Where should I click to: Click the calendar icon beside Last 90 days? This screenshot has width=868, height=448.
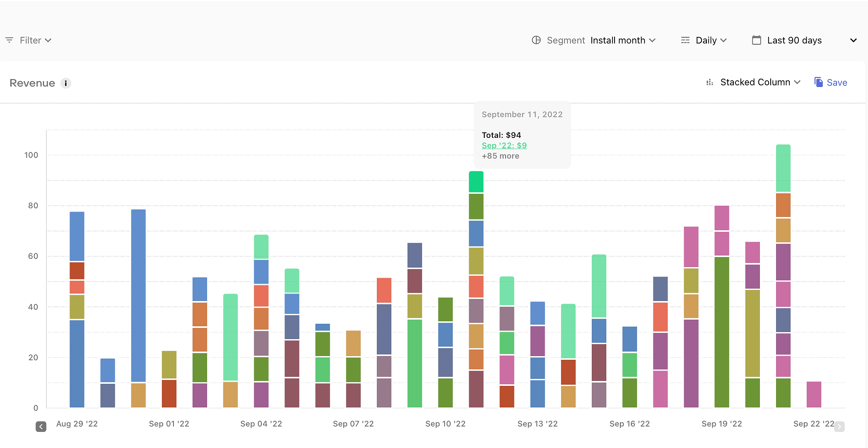[x=757, y=40]
